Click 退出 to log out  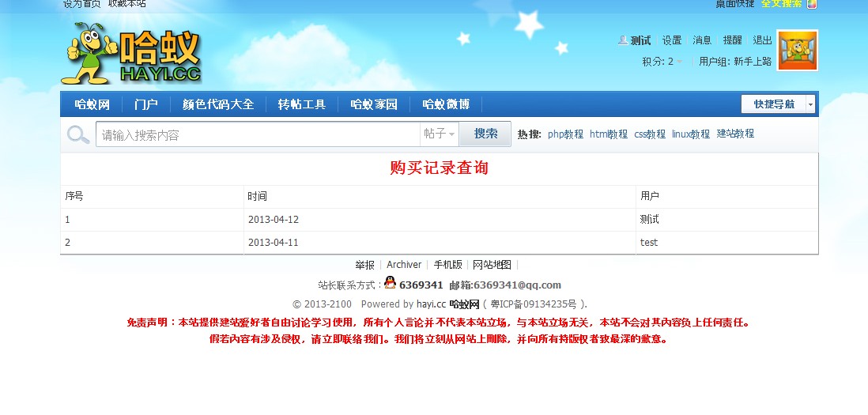pyautogui.click(x=762, y=40)
